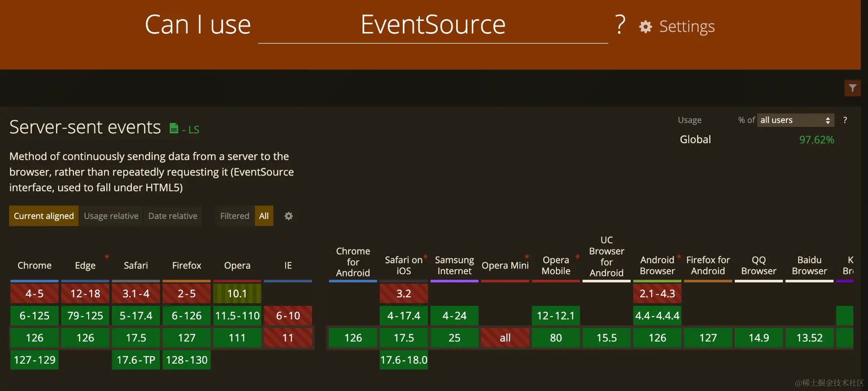The image size is (868, 391).
Task: Select Safari on iOS 17.6-18.0 cell
Action: pos(404,360)
